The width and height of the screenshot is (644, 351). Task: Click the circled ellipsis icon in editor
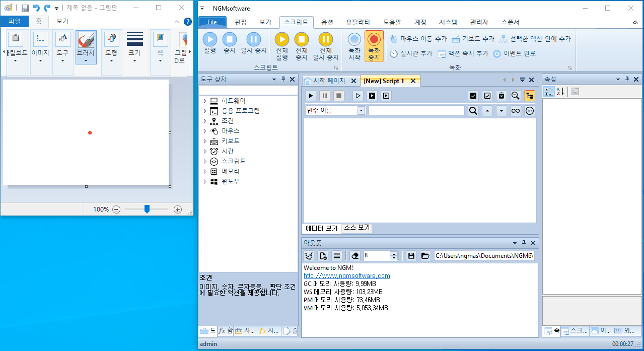529,111
